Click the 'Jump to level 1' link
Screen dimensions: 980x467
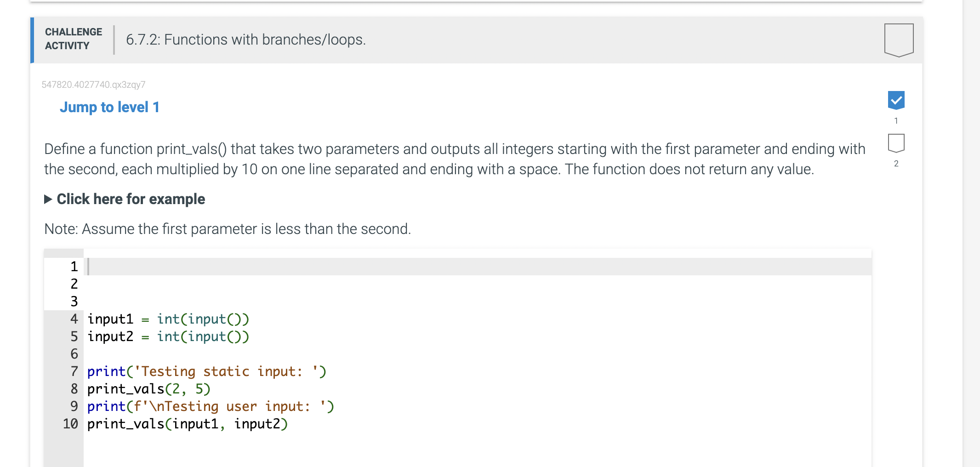tap(109, 107)
